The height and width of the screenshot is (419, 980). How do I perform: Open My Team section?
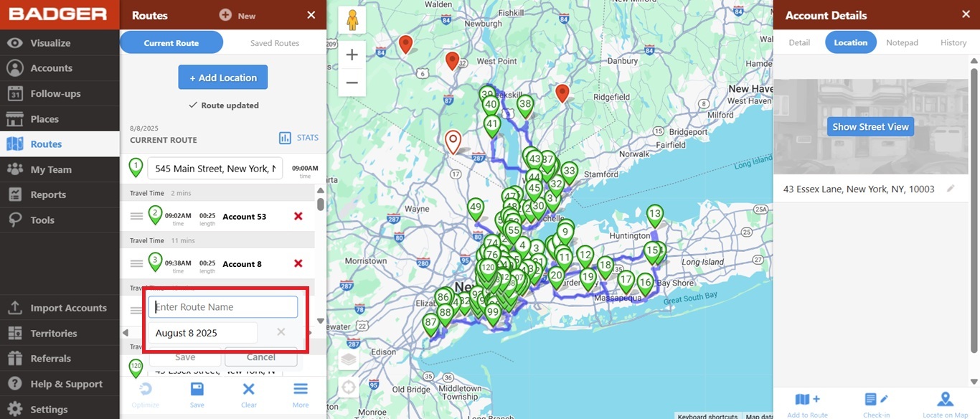point(60,169)
